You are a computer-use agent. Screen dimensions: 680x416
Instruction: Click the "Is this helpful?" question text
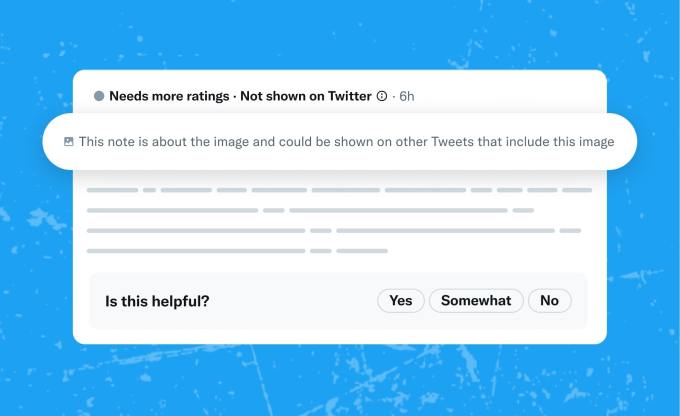click(x=157, y=300)
